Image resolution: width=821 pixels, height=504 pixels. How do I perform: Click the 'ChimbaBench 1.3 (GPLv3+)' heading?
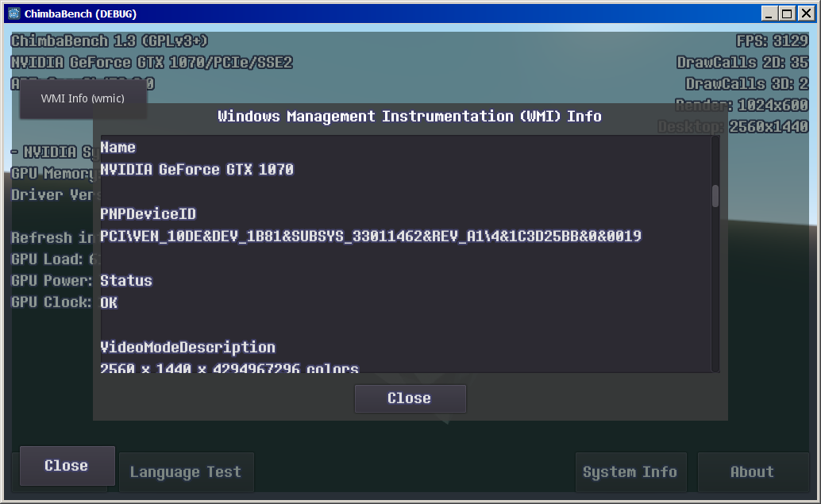(110, 40)
